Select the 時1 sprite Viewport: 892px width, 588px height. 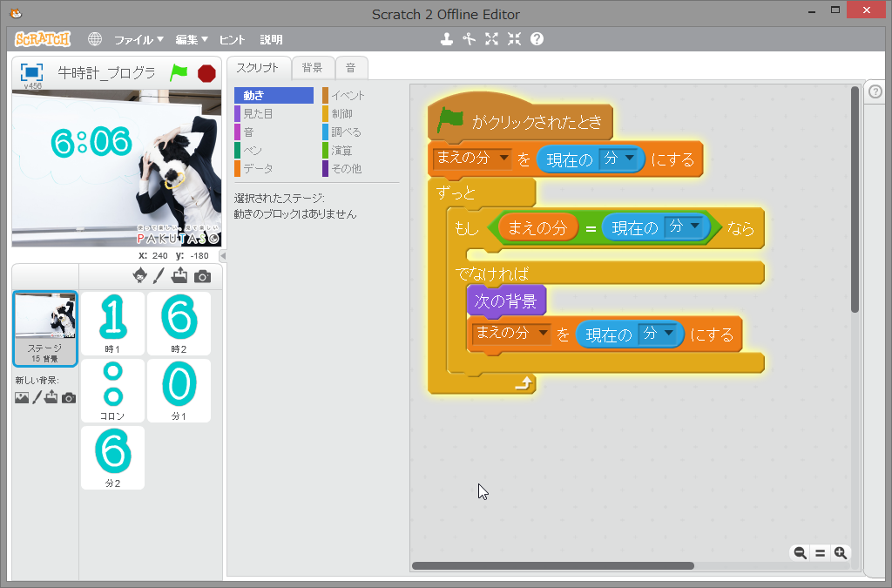[112, 323]
